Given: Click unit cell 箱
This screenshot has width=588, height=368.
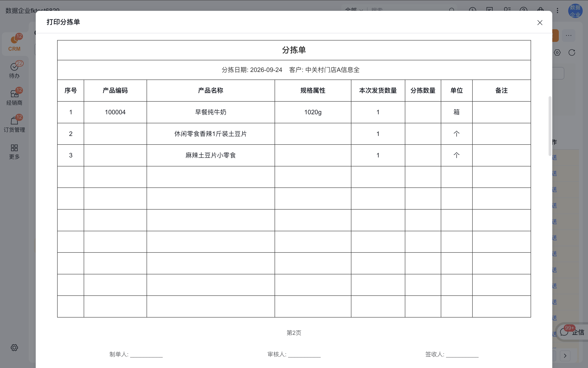Looking at the screenshot, I should click(x=457, y=112).
